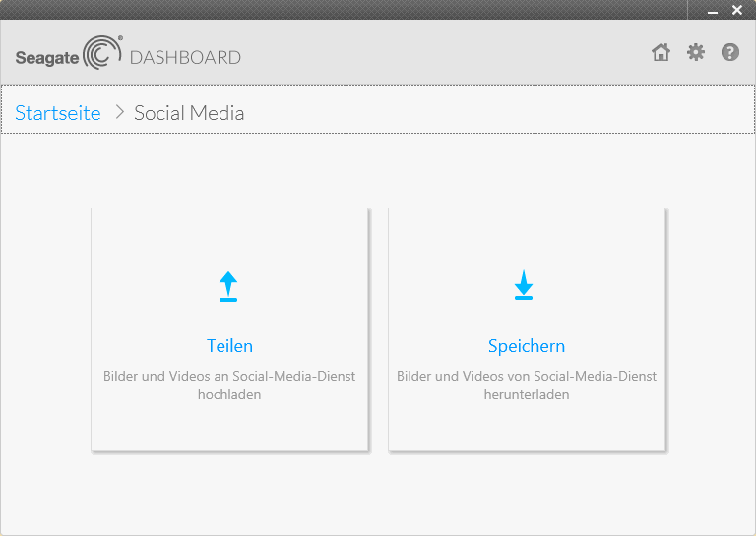756x536 pixels.
Task: Open the Speichern heading link
Action: pos(527,346)
